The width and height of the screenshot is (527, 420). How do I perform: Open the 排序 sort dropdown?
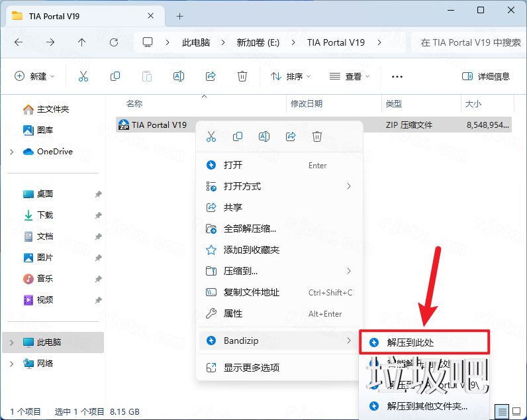291,76
